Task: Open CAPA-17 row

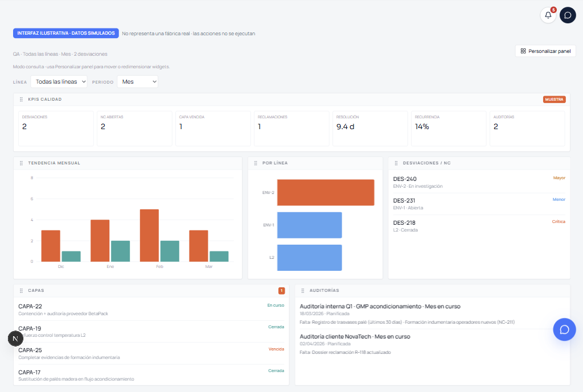Action: tap(151, 376)
